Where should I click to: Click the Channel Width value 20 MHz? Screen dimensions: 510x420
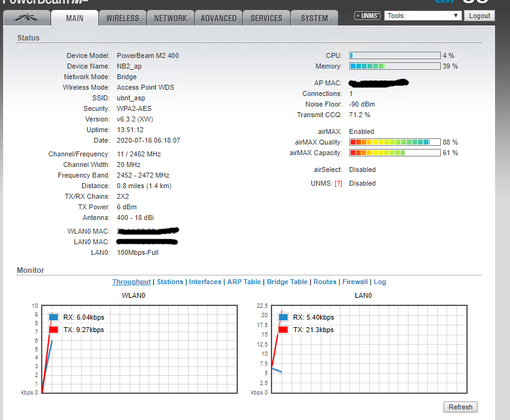point(128,165)
